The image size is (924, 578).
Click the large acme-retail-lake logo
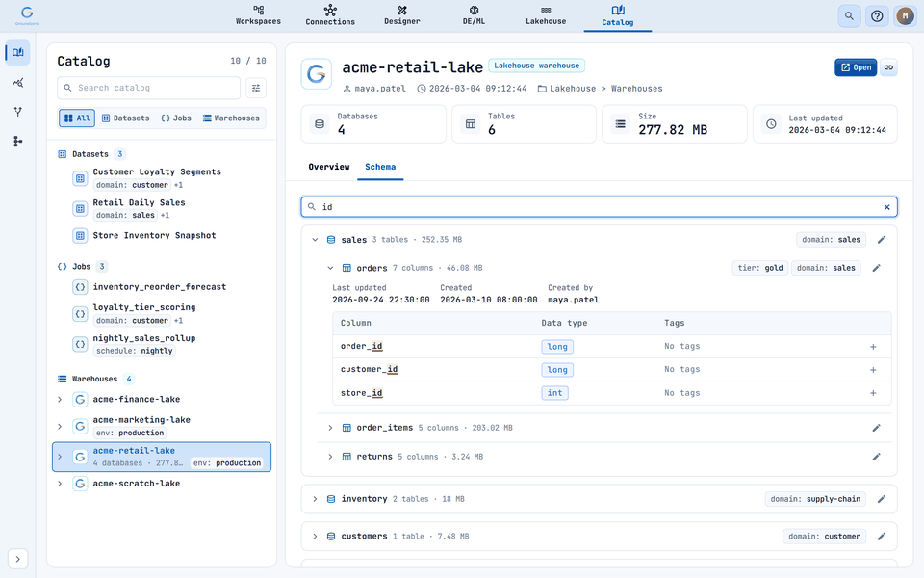317,74
